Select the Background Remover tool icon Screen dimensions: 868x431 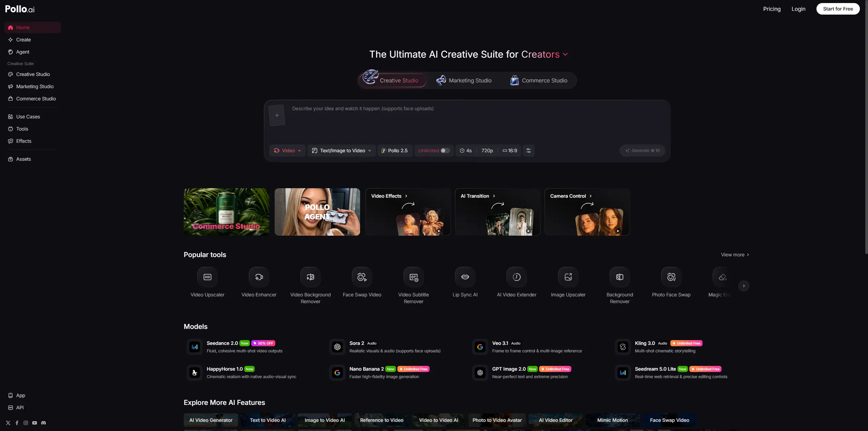click(x=619, y=277)
